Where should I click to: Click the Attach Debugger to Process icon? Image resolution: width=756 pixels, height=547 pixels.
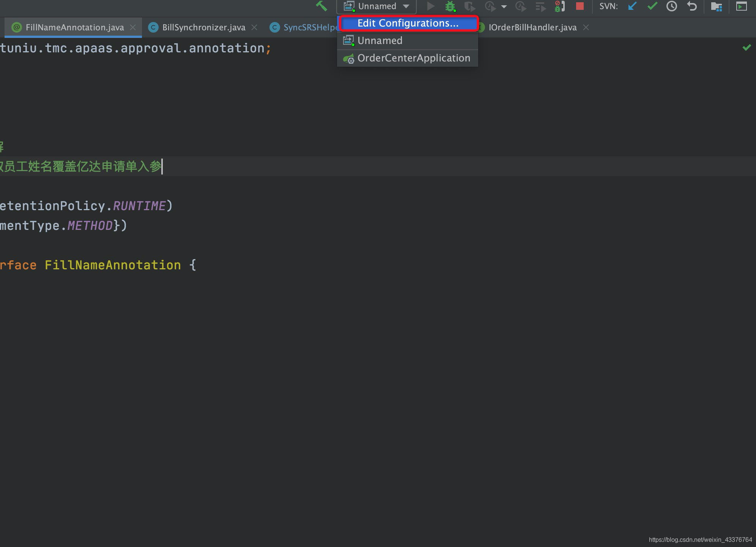[x=559, y=6]
